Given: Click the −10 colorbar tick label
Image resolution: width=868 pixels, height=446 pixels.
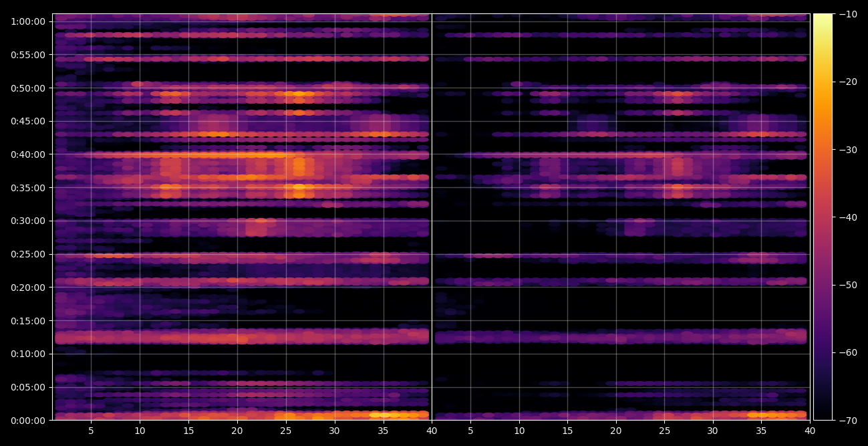Looking at the screenshot, I should pyautogui.click(x=847, y=14).
